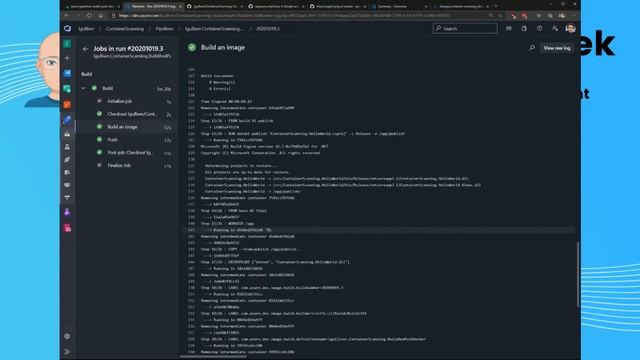640x360 pixels.
Task: Switch to the Pipelines - Run 20201019.3 logs tab
Action: (153, 6)
